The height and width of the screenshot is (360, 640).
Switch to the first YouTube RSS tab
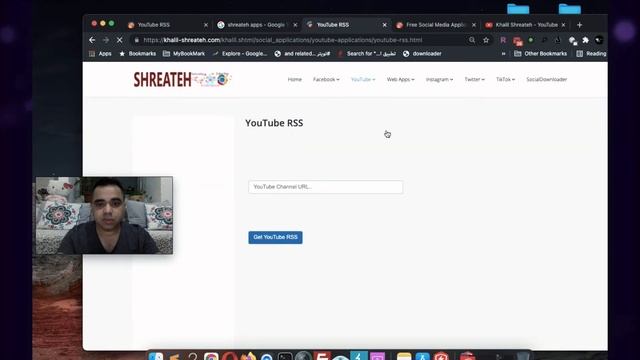163,25
